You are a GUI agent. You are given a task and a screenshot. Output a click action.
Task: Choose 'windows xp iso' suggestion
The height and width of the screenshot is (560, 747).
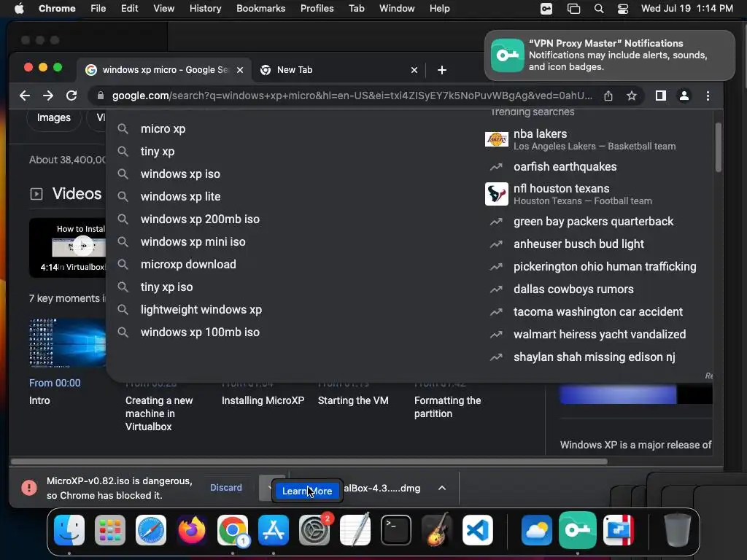click(x=180, y=174)
